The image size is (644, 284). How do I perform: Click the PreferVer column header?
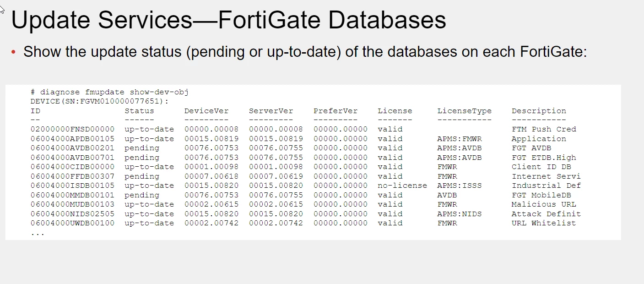(x=336, y=111)
